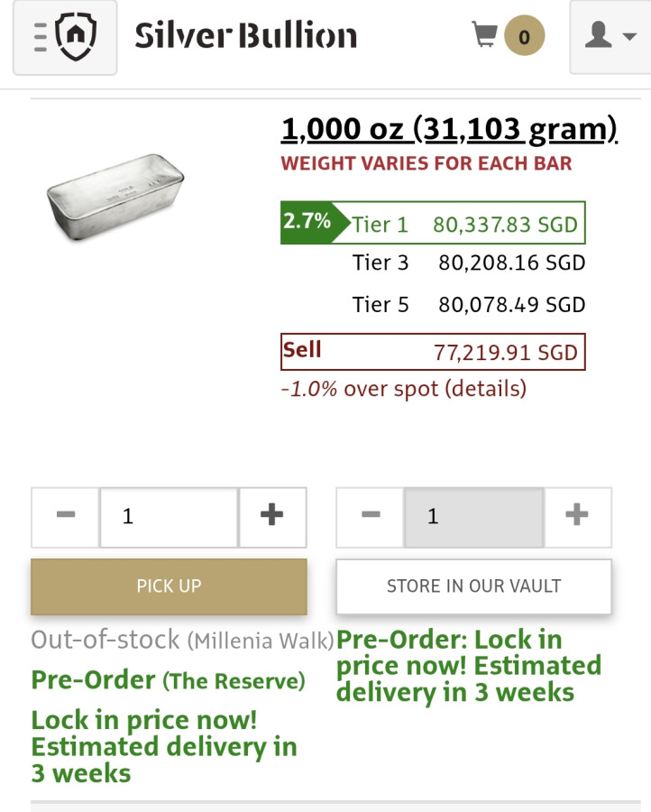Viewport: 651px width, 812px height.
Task: Click the Sell price box
Action: [x=433, y=351]
